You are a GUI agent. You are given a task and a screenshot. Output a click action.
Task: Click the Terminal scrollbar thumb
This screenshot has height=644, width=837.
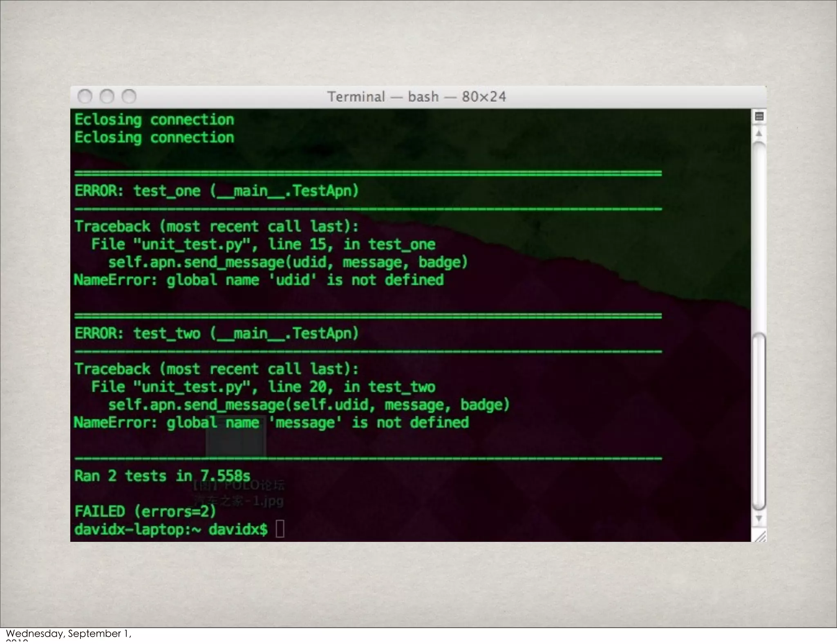pos(759,421)
